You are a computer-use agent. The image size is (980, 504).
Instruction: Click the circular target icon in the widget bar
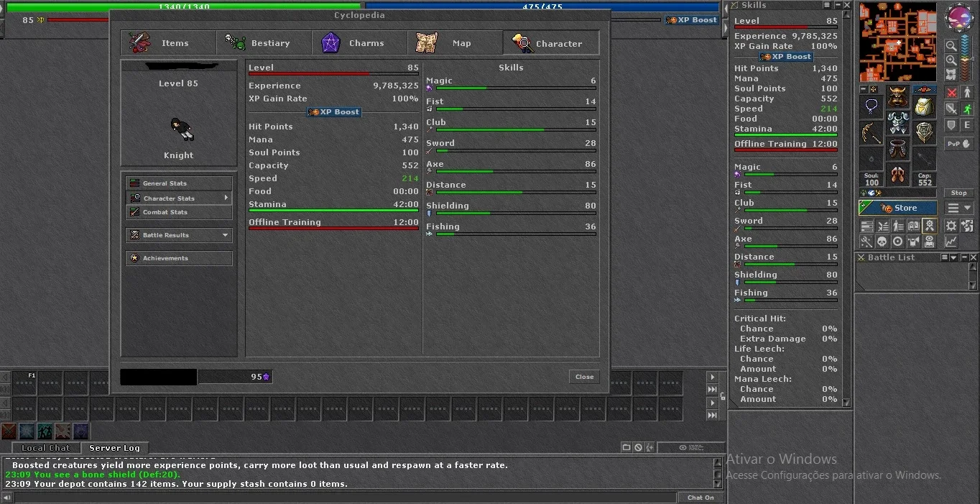(x=898, y=242)
